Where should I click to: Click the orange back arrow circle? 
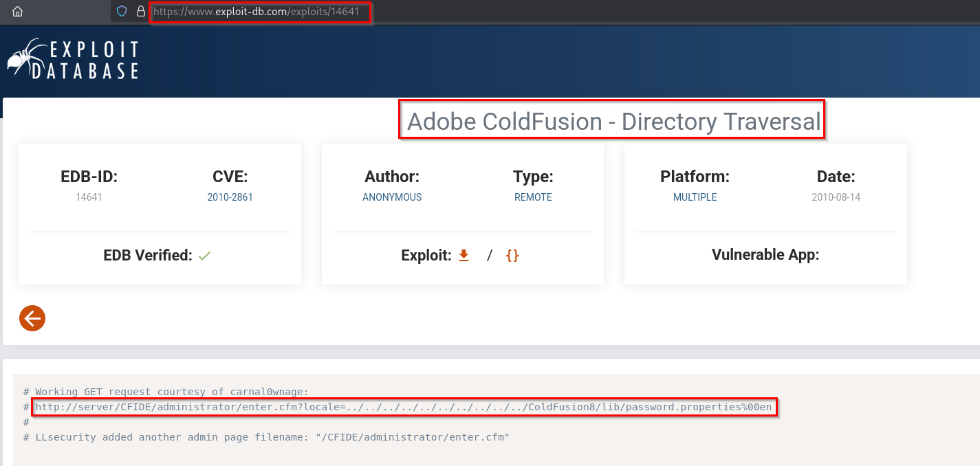coord(32,318)
